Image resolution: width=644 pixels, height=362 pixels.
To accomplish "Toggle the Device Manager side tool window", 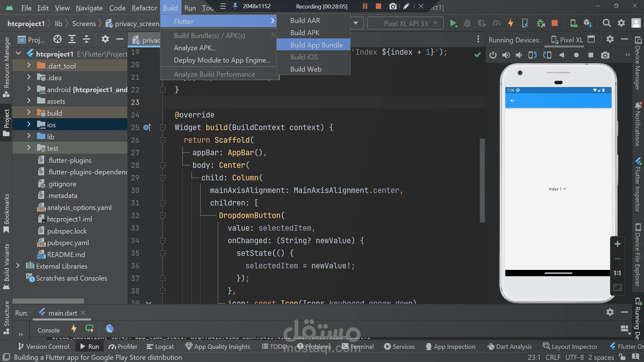I will tap(638, 63).
